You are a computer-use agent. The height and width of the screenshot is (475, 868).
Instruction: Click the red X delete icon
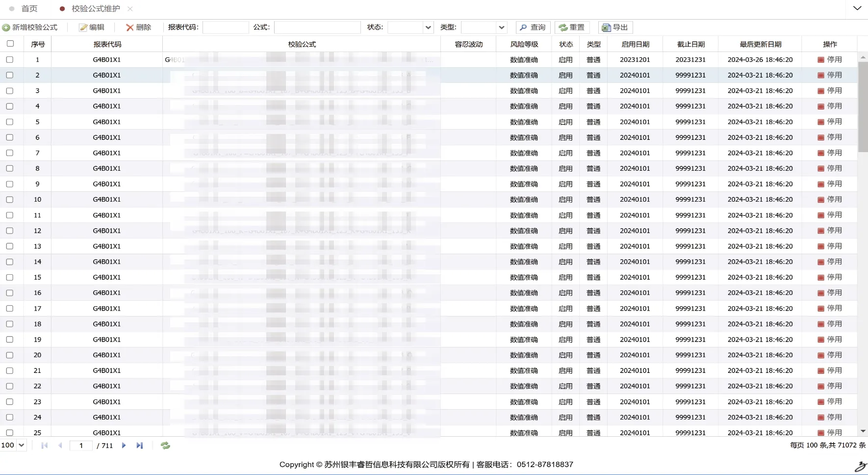[x=129, y=27]
